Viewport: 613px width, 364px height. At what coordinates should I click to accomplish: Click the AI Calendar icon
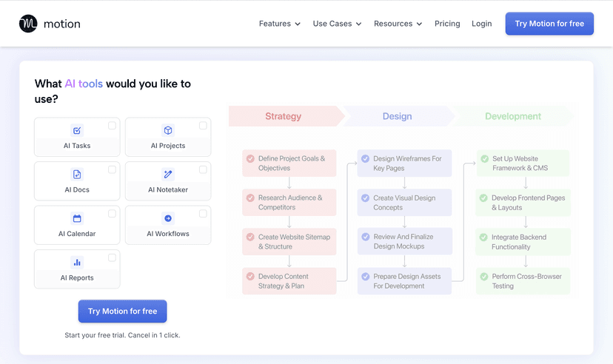pyautogui.click(x=77, y=219)
